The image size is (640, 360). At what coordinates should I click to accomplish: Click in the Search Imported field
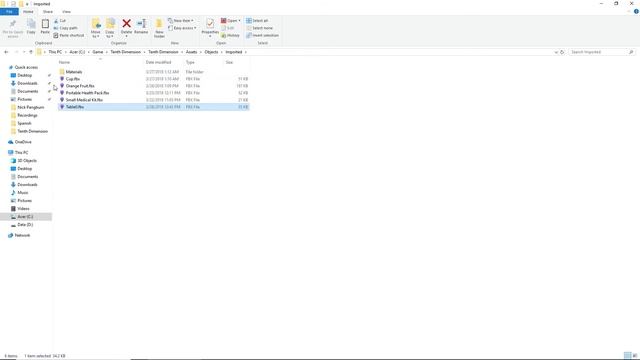click(598, 52)
